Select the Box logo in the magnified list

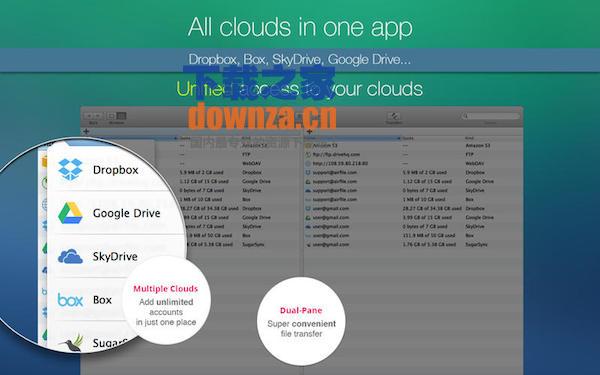[70, 300]
